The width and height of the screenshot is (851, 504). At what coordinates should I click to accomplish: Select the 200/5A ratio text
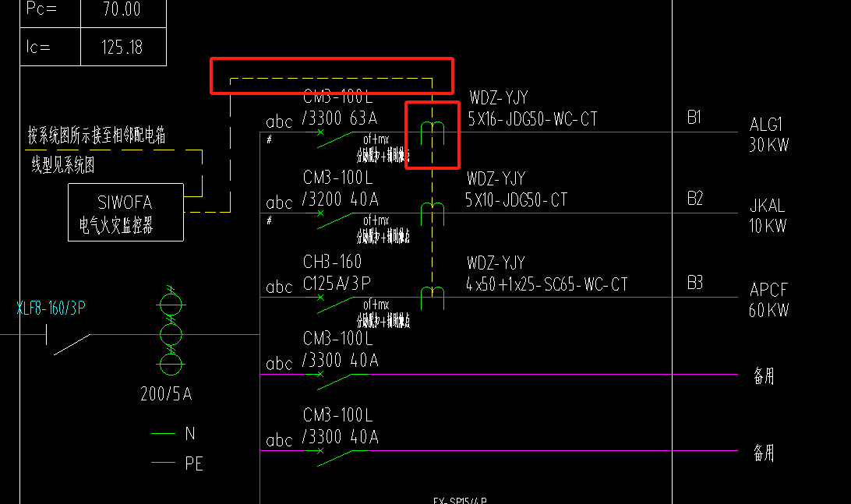(x=166, y=394)
